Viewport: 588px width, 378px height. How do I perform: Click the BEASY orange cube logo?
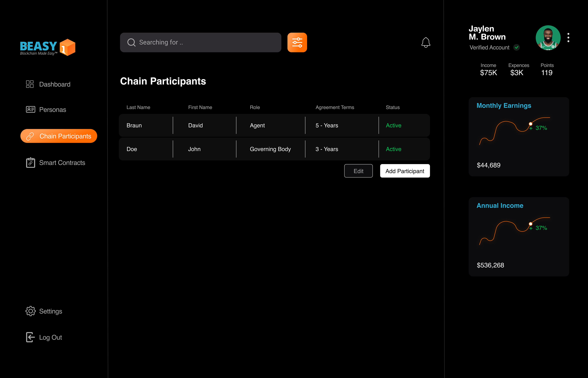tap(68, 47)
